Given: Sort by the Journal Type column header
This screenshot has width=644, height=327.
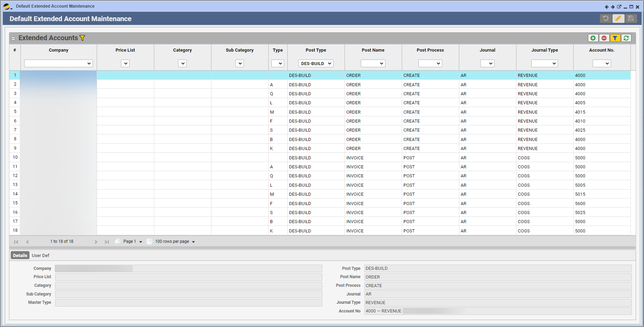Looking at the screenshot, I should (545, 50).
